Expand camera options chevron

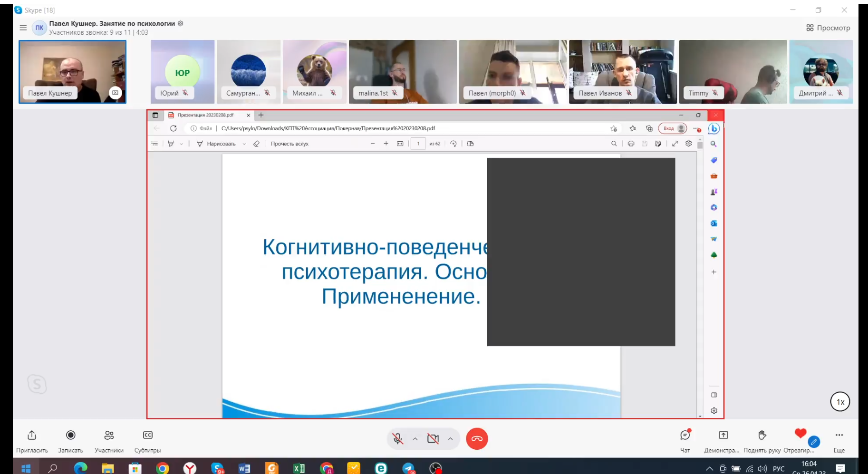[450, 439]
